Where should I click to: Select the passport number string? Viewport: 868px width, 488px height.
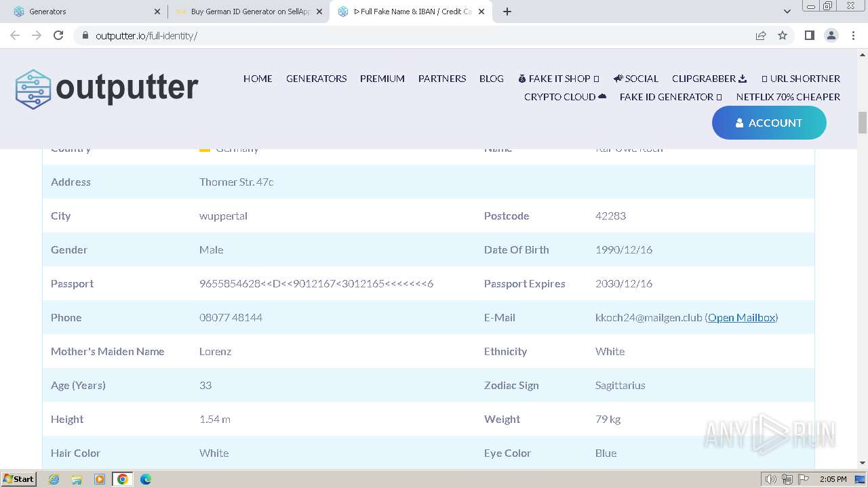click(x=316, y=283)
